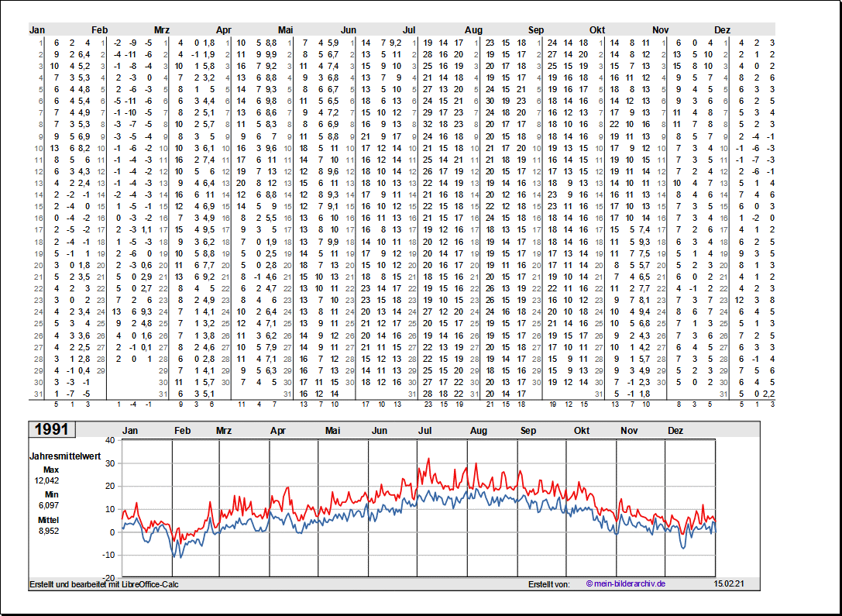Viewport: 842px width, 616px height.
Task: Click the 40 label on chart y-axis
Action: click(109, 440)
